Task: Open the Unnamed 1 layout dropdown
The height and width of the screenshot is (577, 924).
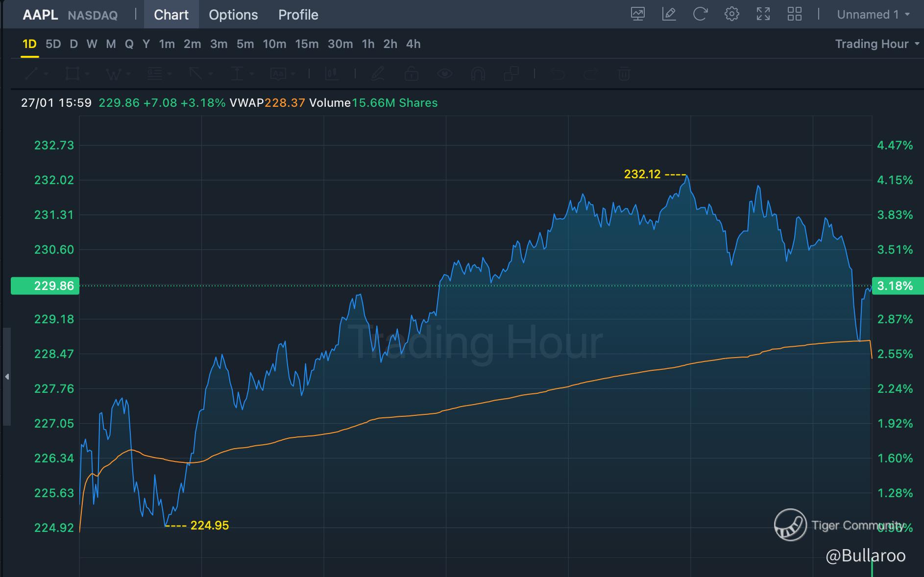Action: coord(873,15)
